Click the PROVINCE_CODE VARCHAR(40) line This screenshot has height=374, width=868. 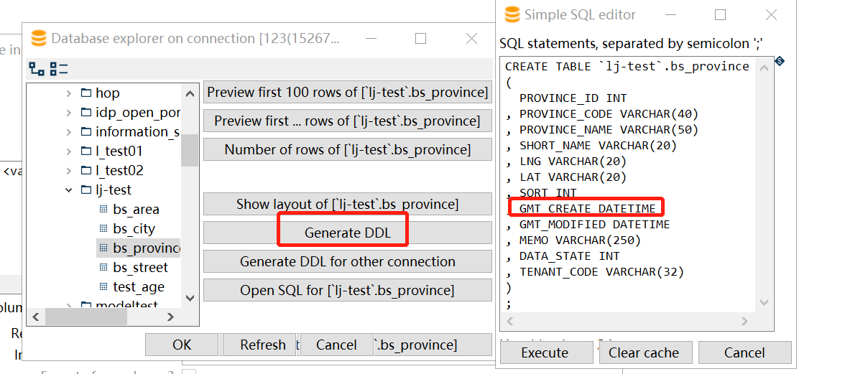pyautogui.click(x=602, y=113)
